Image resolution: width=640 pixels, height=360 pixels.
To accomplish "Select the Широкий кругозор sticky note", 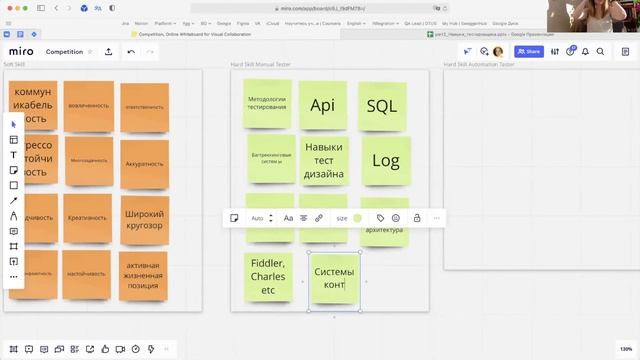I will [145, 220].
